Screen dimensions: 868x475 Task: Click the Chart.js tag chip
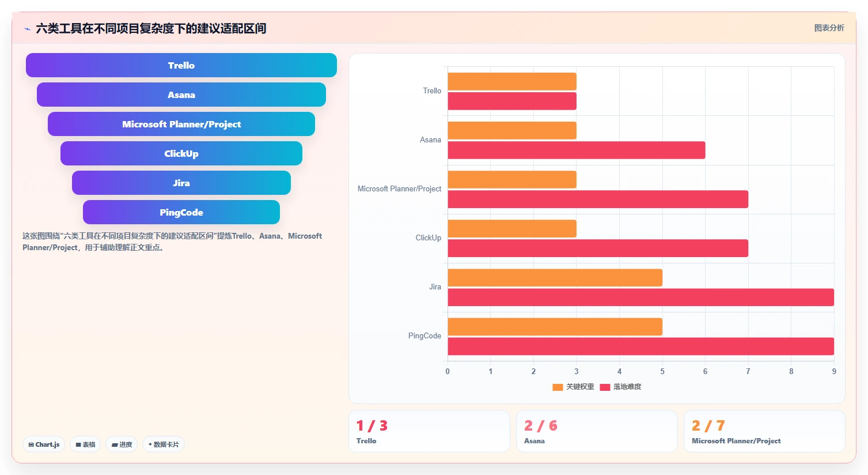[x=44, y=444]
